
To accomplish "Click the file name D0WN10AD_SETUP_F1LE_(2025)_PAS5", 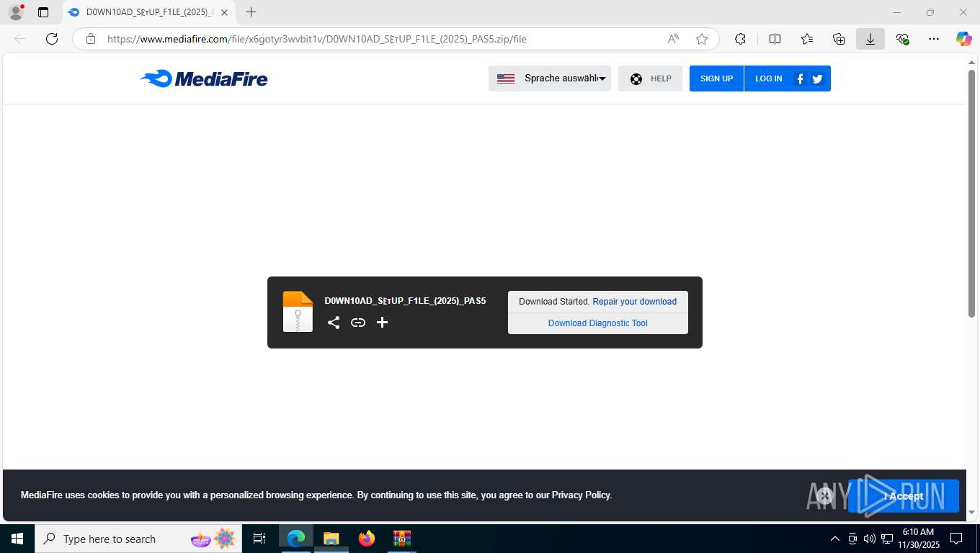I will tap(405, 301).
